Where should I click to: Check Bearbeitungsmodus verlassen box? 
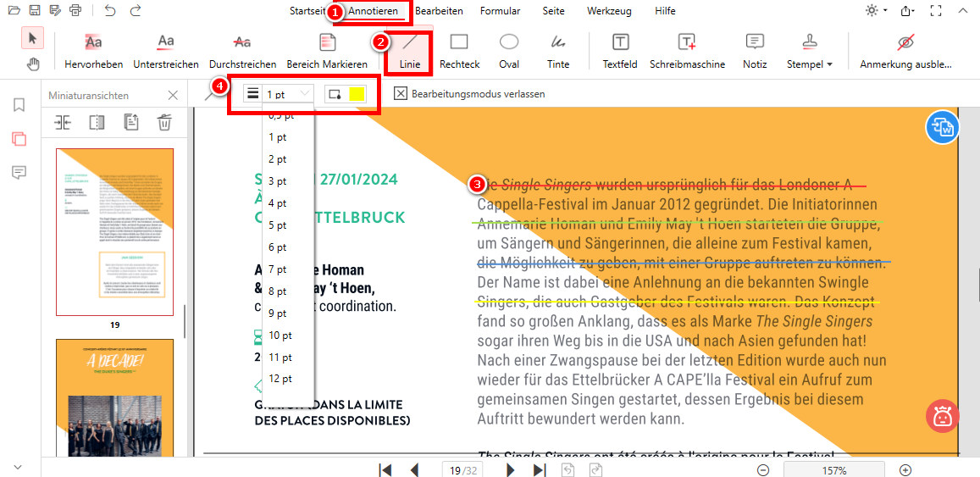pyautogui.click(x=401, y=94)
